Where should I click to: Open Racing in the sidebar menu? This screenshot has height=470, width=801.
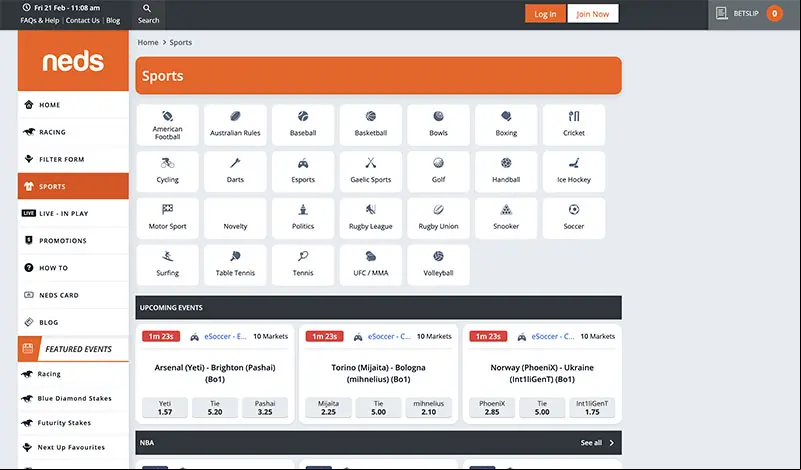pos(73,132)
